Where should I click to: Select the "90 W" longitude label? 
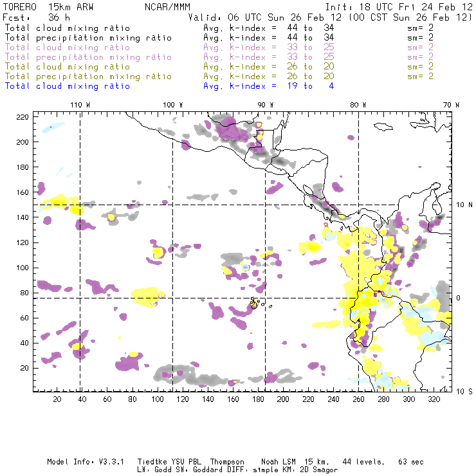pos(265,105)
